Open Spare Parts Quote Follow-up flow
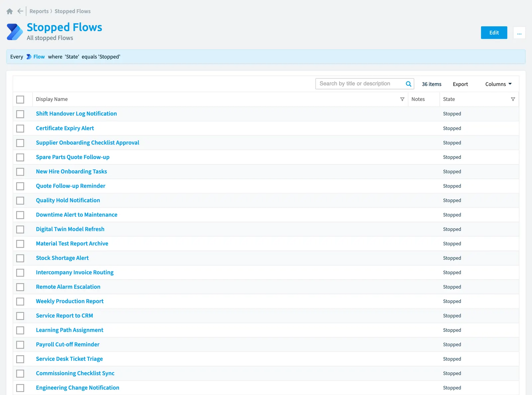The width and height of the screenshot is (532, 395). pyautogui.click(x=72, y=157)
